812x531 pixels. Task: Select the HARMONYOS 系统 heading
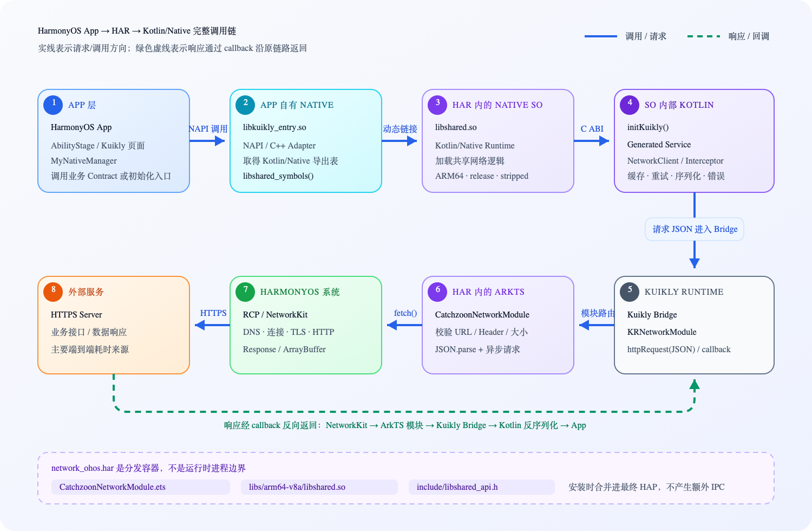[x=300, y=292]
